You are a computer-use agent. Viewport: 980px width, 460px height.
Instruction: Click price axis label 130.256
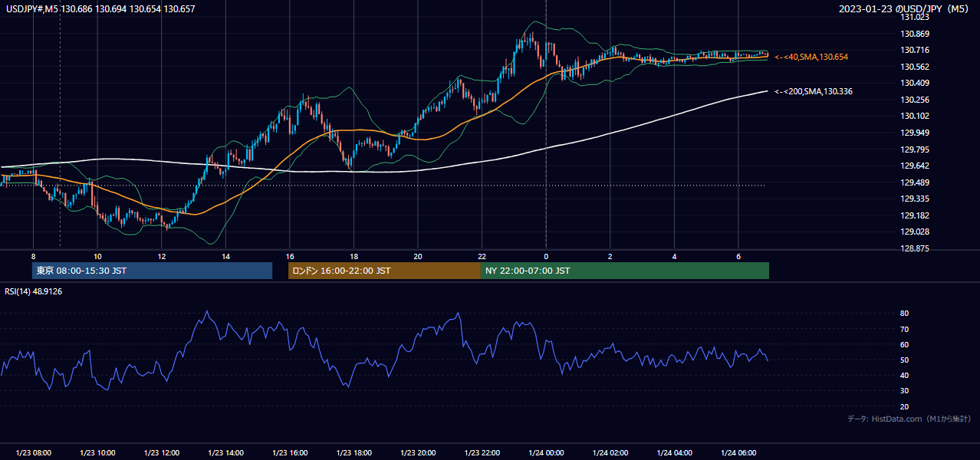pyautogui.click(x=915, y=100)
